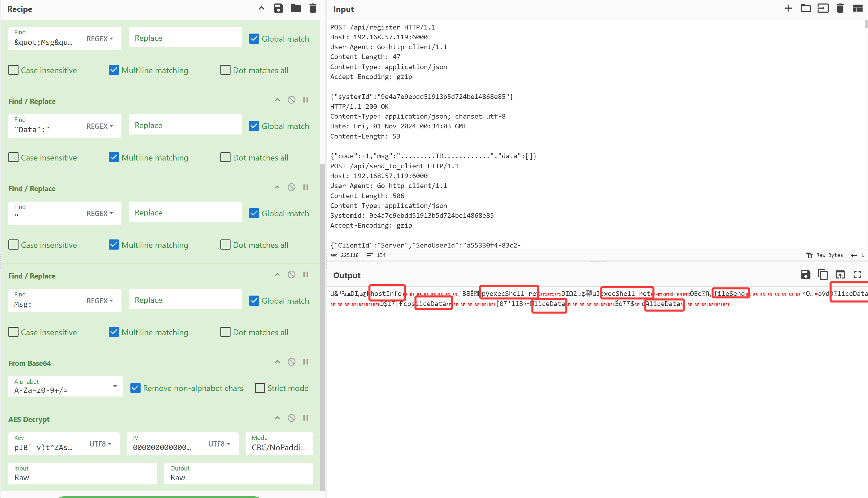868x498 pixels.
Task: Copy raw output to clipboard
Action: pos(823,275)
